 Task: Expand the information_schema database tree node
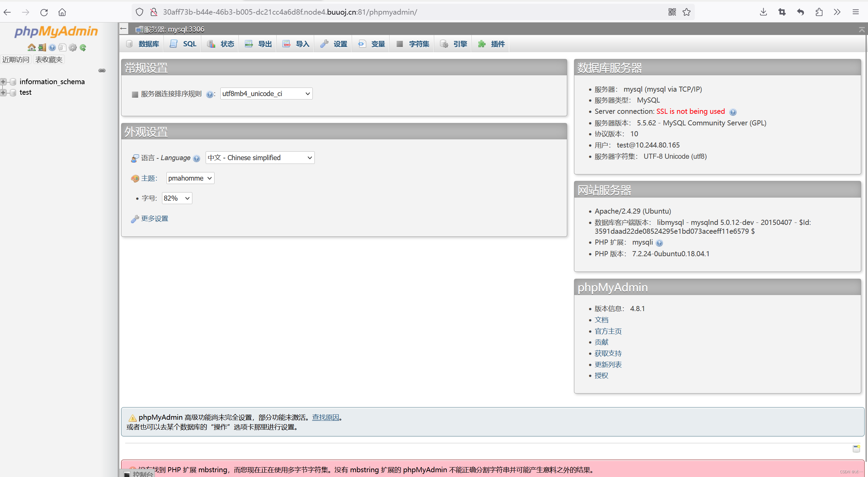click(3, 82)
